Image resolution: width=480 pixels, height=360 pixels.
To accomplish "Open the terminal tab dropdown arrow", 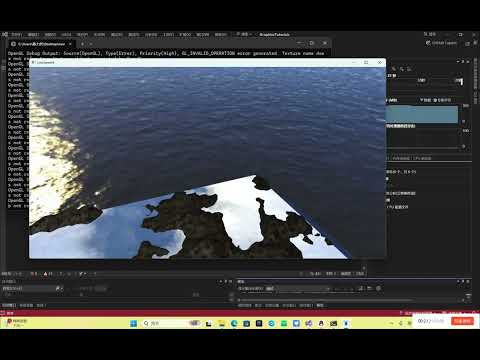I will coord(91,44).
